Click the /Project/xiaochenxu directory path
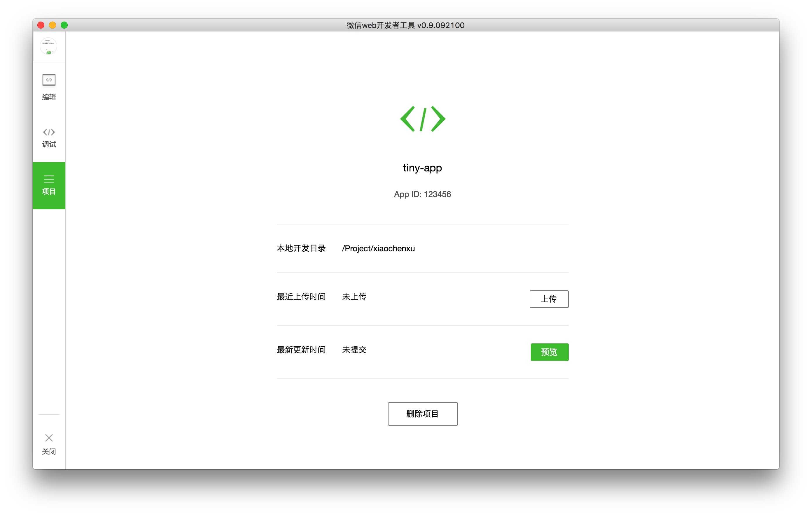 (x=378, y=248)
